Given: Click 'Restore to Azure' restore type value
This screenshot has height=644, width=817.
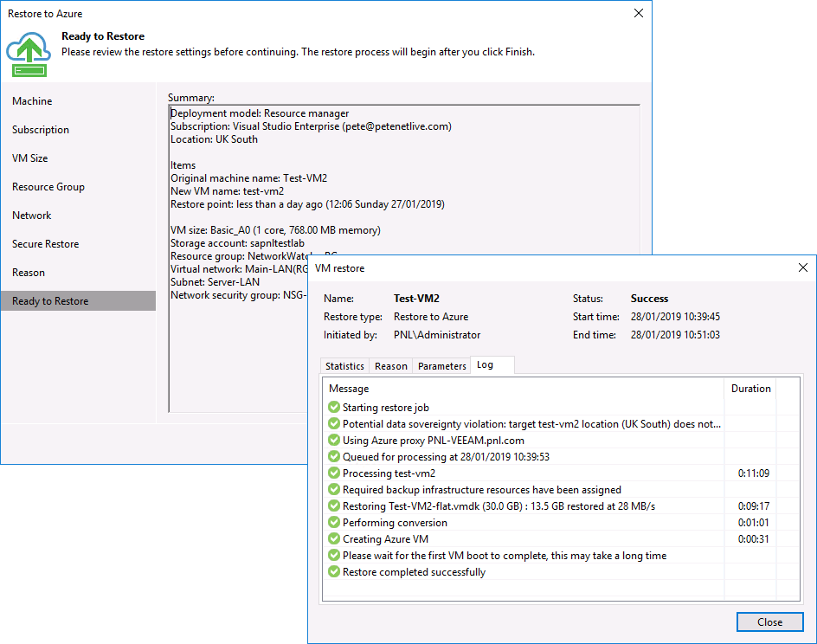Looking at the screenshot, I should (x=431, y=317).
